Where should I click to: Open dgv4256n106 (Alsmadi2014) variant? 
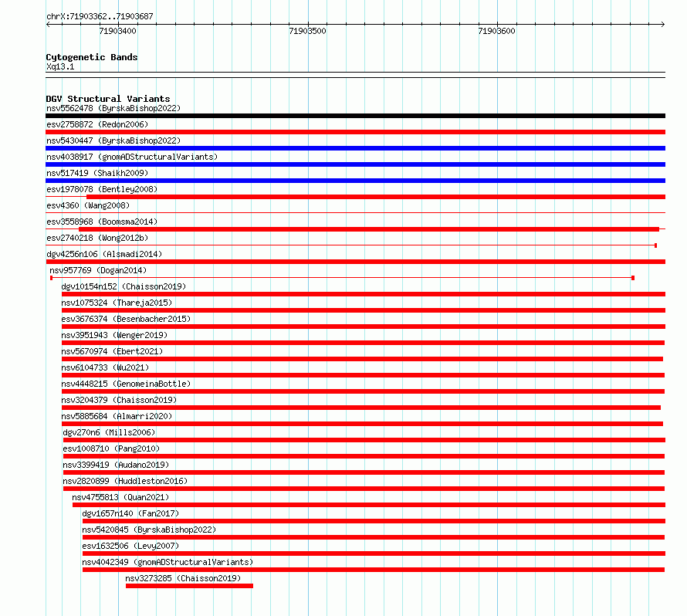(104, 254)
